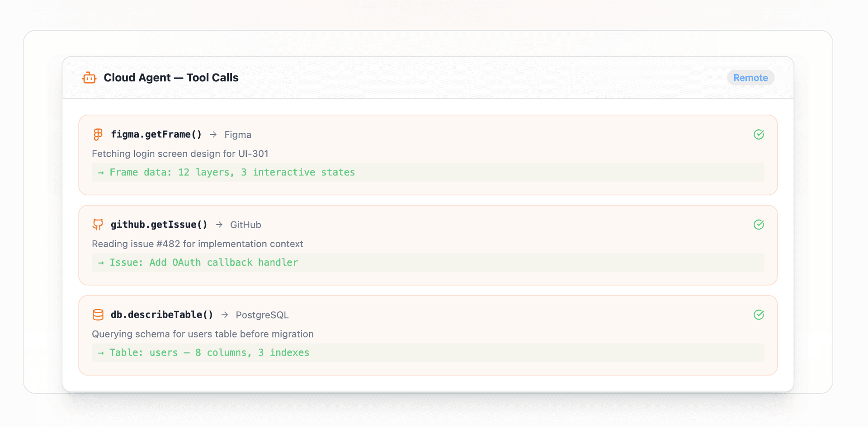The image size is (868, 427).
Task: Expand the db.describeTable() tool call card
Action: click(428, 335)
